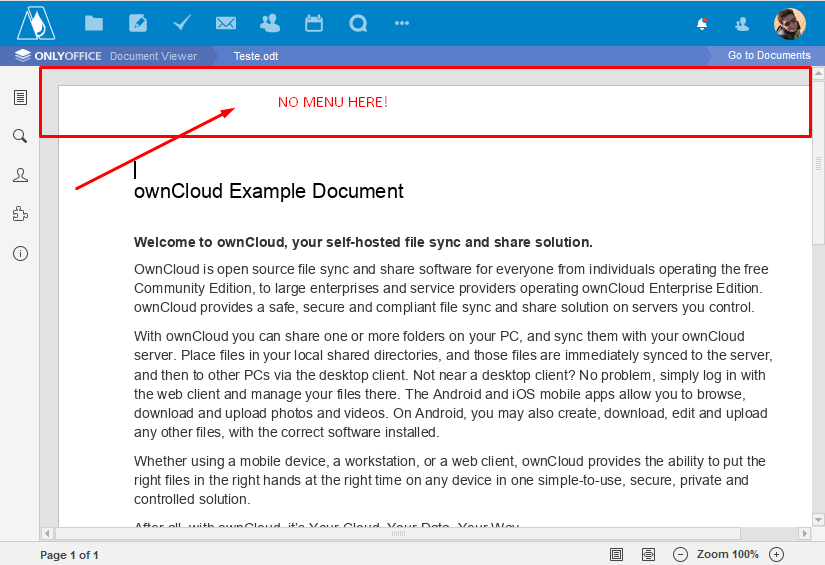Image resolution: width=825 pixels, height=565 pixels.
Task: Click the paragraph starting OwnCloud is open source
Action: pyautogui.click(x=451, y=288)
